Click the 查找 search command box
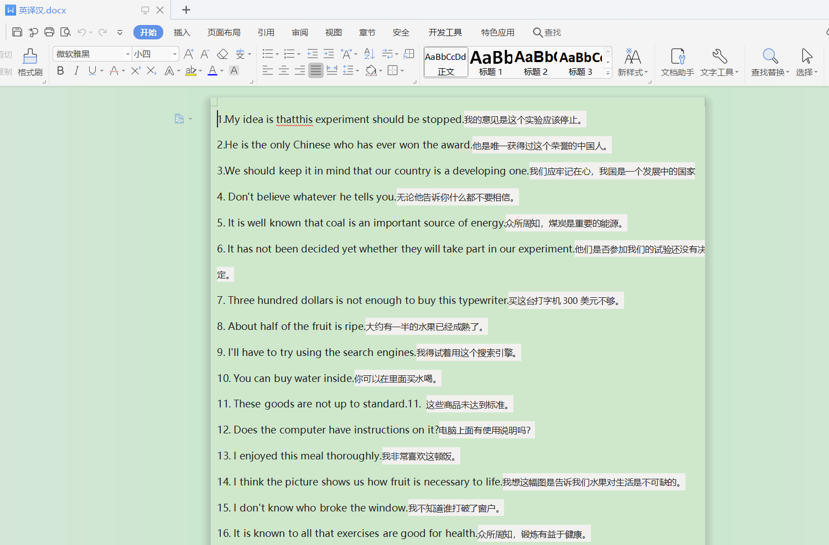This screenshot has width=829, height=545. pyautogui.click(x=547, y=32)
